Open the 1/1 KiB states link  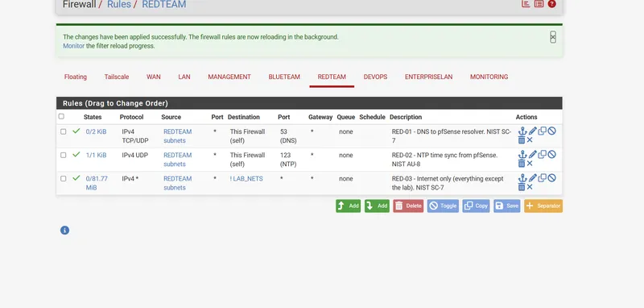(x=96, y=155)
